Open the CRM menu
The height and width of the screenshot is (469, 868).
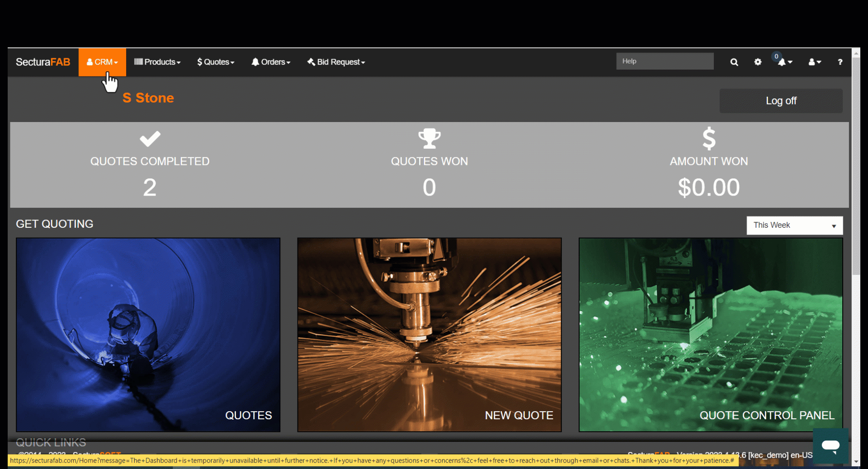(x=102, y=62)
